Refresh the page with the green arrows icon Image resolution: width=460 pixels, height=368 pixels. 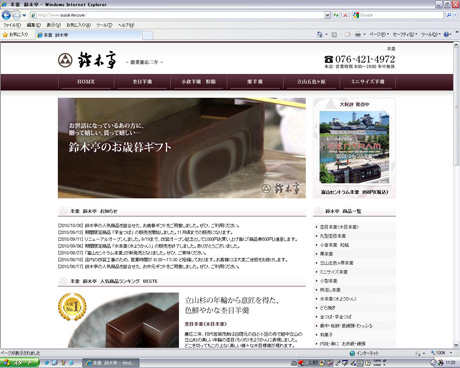(x=336, y=15)
